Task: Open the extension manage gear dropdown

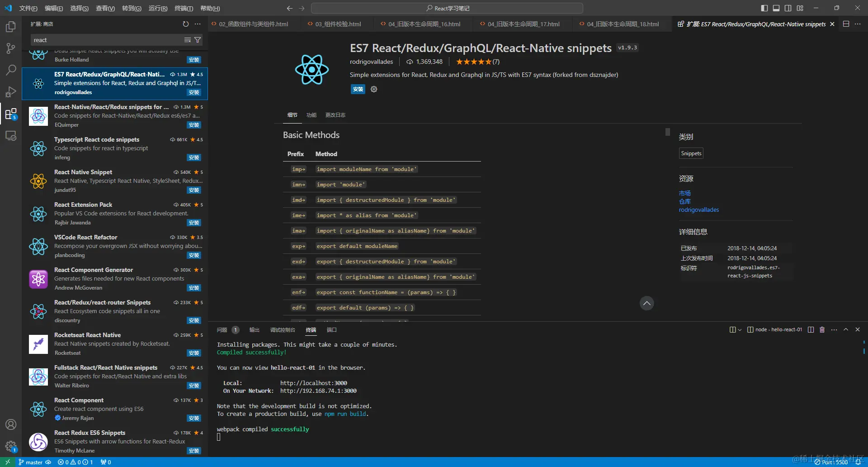Action: (374, 89)
